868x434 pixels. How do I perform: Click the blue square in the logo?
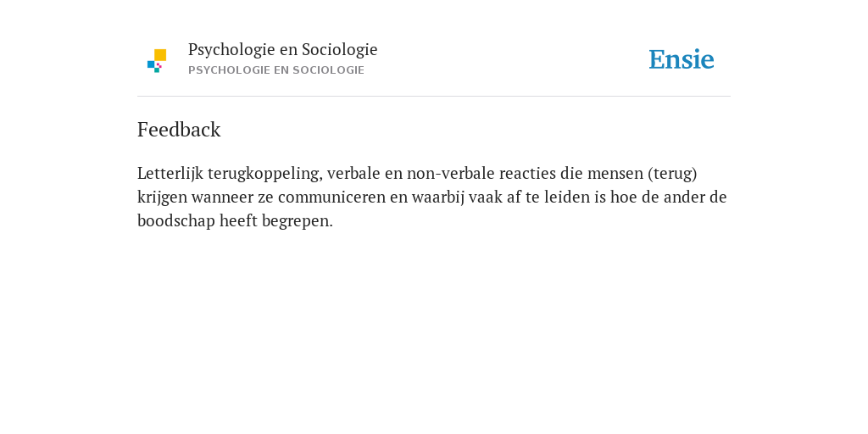point(151,64)
